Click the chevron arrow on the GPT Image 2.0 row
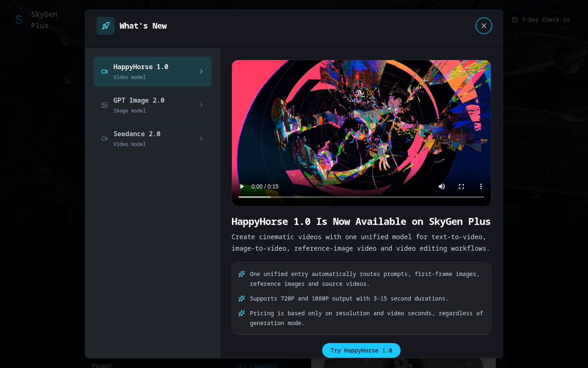Image resolution: width=588 pixels, height=368 pixels. click(x=201, y=105)
